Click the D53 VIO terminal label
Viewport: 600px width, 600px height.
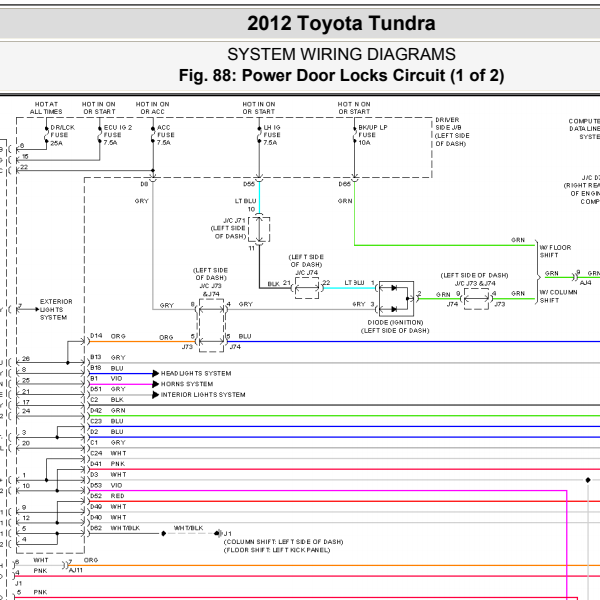coord(106,486)
